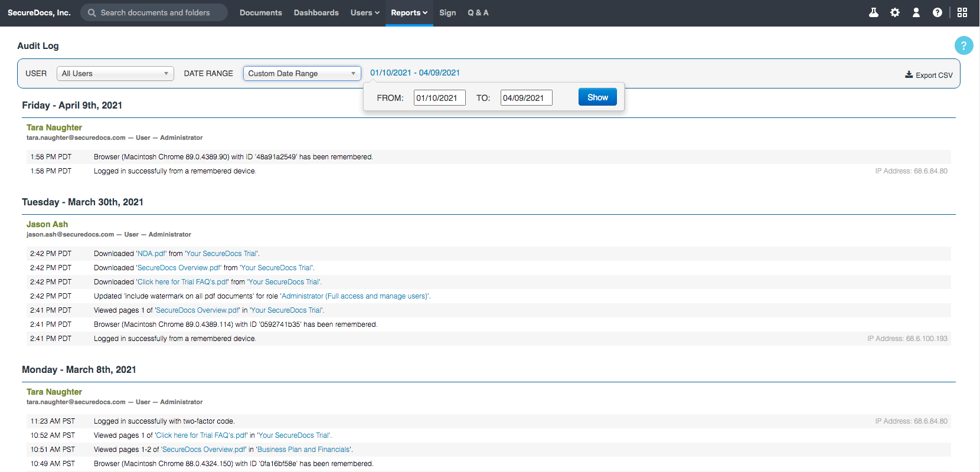Click the Export CSV download icon
This screenshot has height=472, width=980.
click(x=909, y=75)
